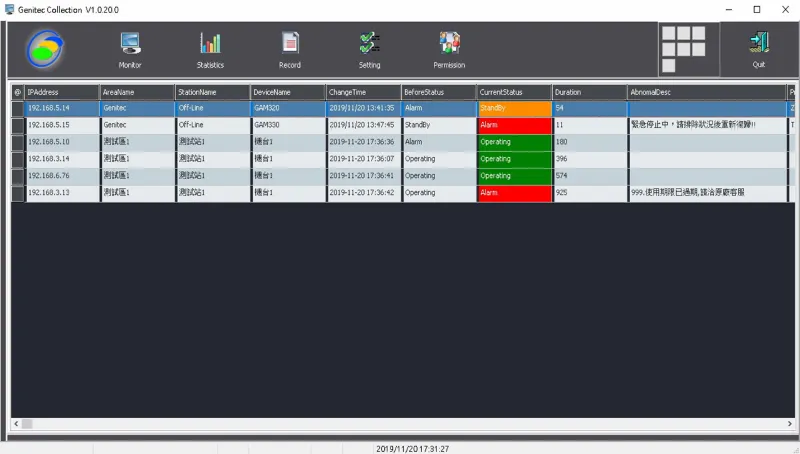Maximize the Genitec Collection window

[757, 10]
